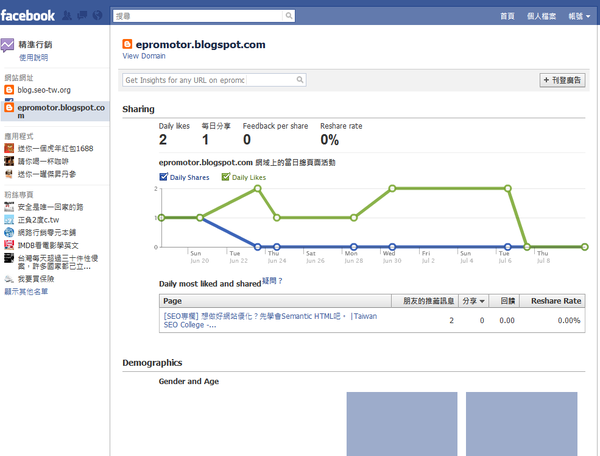Screen dimensions: 600x456
Task: Click Blogger icon next to page title
Action: coord(127,44)
